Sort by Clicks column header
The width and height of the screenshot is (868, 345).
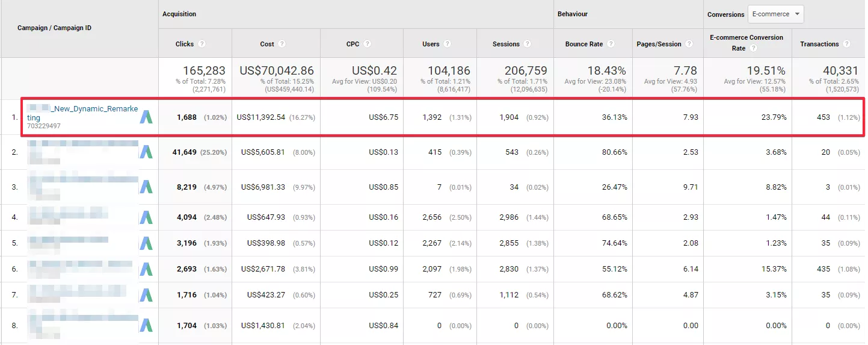click(x=185, y=44)
